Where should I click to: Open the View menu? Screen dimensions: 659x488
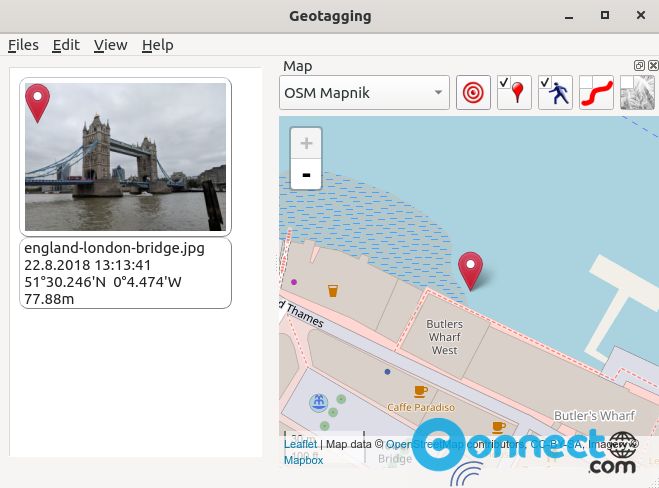point(111,45)
